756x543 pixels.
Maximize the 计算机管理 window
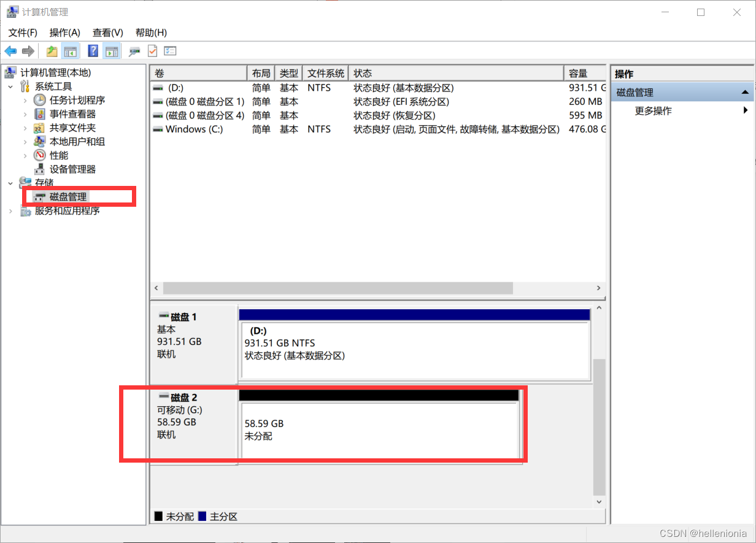[701, 12]
